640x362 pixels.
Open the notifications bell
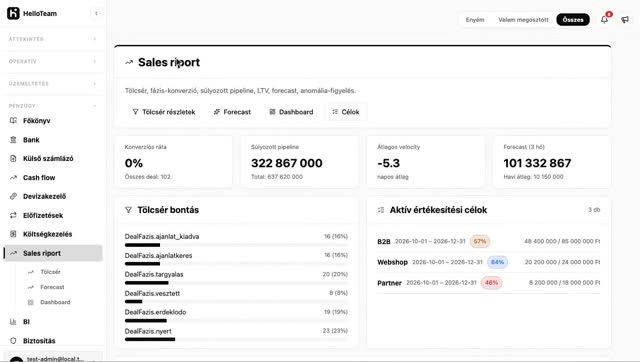tap(604, 19)
